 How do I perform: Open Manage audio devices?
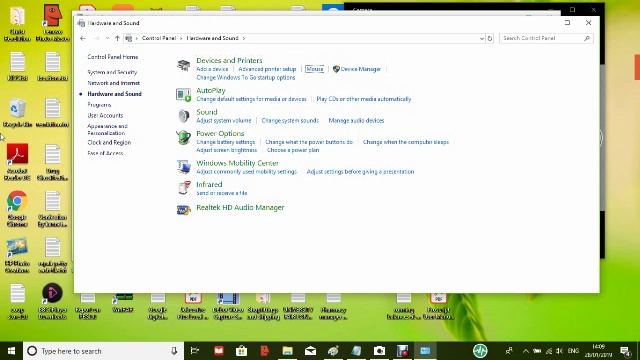coord(356,120)
